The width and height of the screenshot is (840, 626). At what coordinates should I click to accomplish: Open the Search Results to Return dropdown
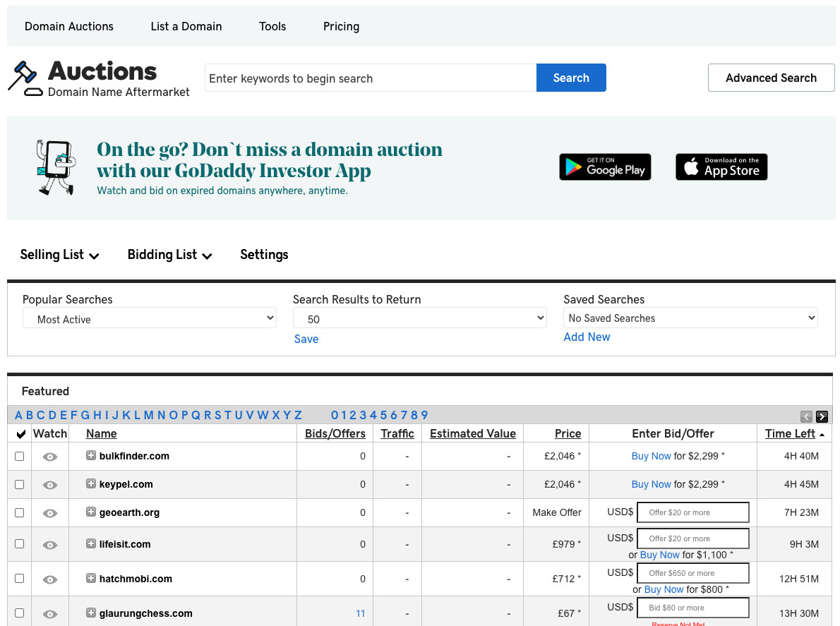click(420, 318)
